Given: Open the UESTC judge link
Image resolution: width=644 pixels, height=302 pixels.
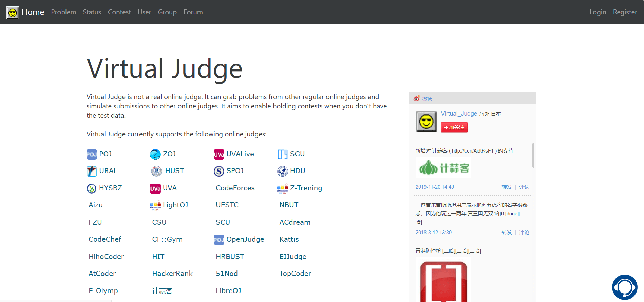Looking at the screenshot, I should (x=227, y=205).
